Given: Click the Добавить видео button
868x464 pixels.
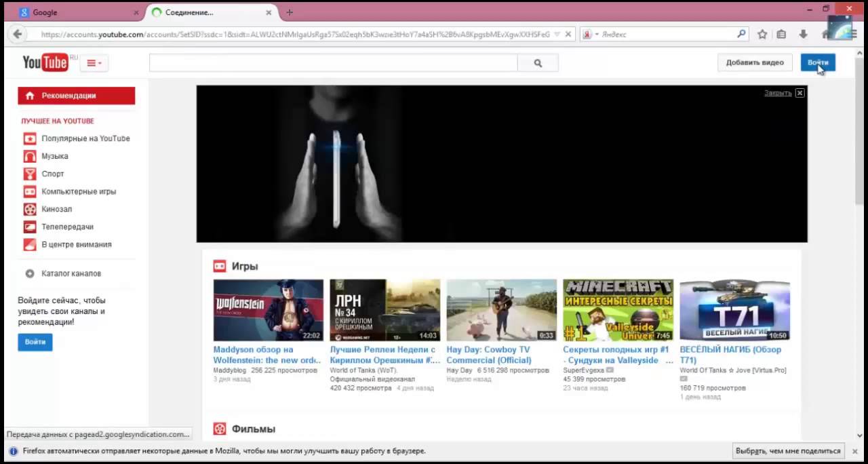Looking at the screenshot, I should [x=755, y=62].
